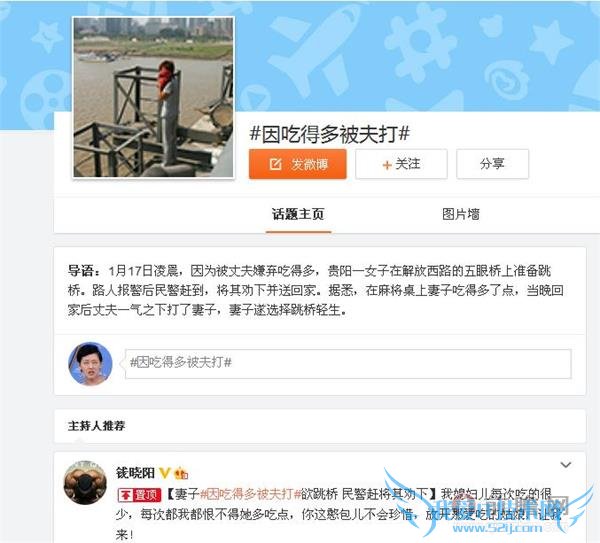Click the yellow V verified badge
The image size is (600, 543).
click(164, 473)
